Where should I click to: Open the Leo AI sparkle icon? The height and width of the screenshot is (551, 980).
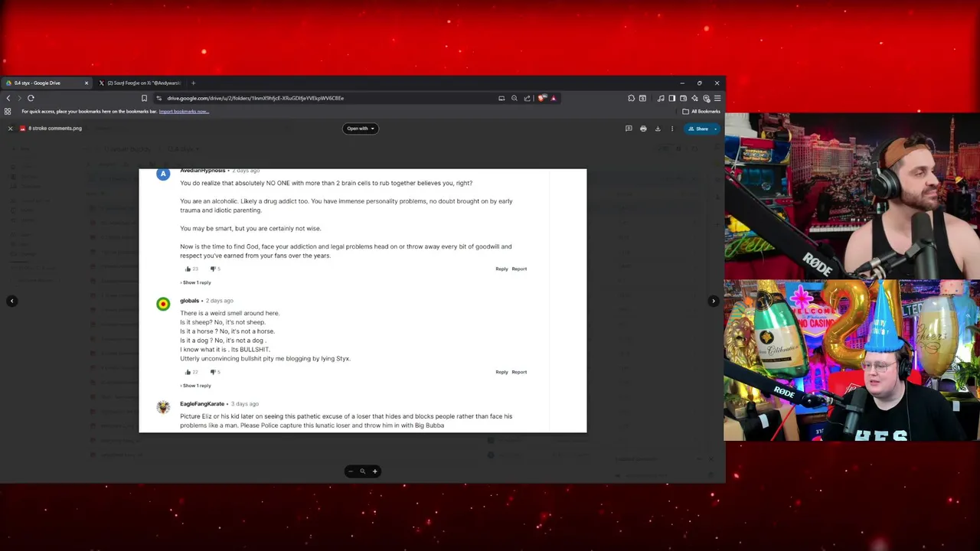694,98
